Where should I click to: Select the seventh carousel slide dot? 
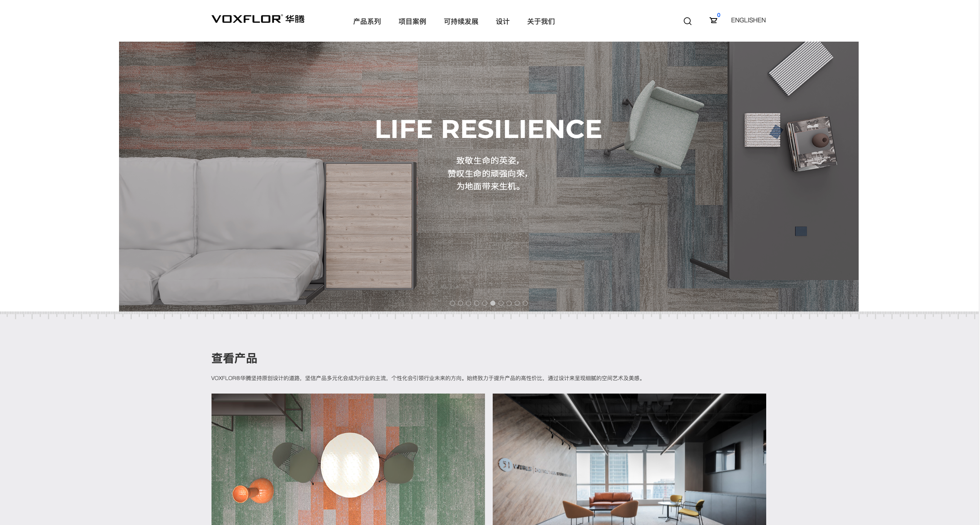pos(501,303)
